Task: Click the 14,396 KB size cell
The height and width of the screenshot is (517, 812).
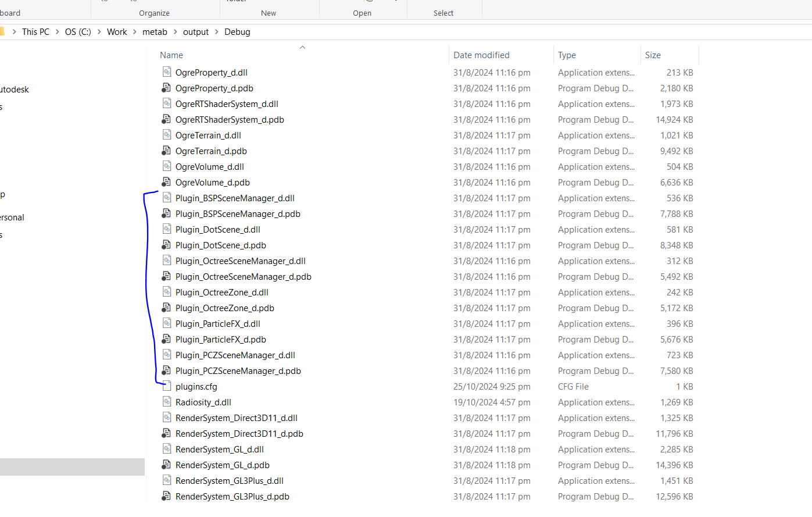Action: coord(674,465)
